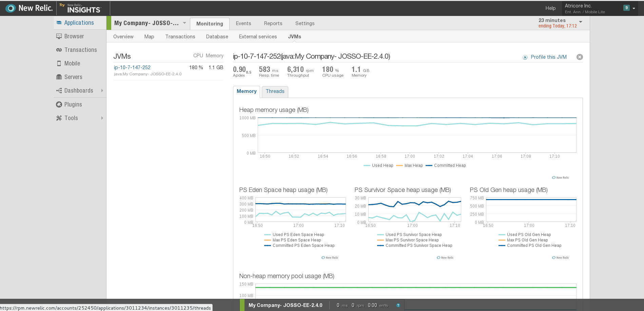Click the Browser monitor icon in sidebar
Image resolution: width=644 pixels, height=311 pixels.
tap(59, 36)
